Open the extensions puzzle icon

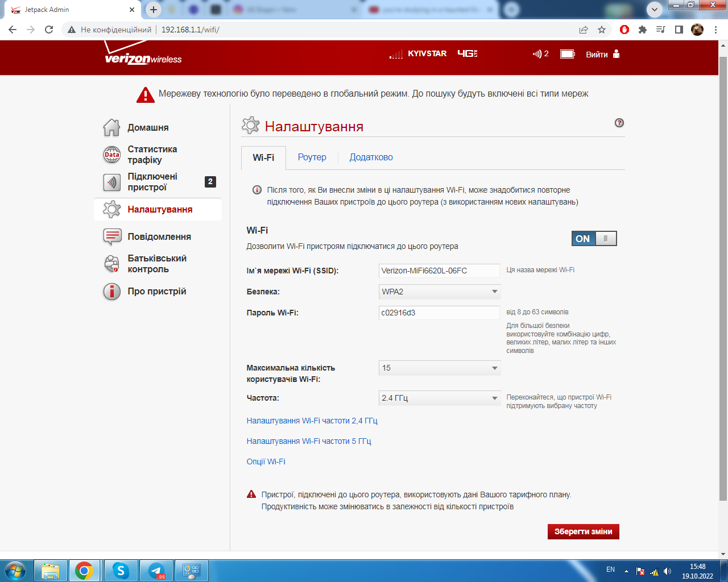[643, 30]
